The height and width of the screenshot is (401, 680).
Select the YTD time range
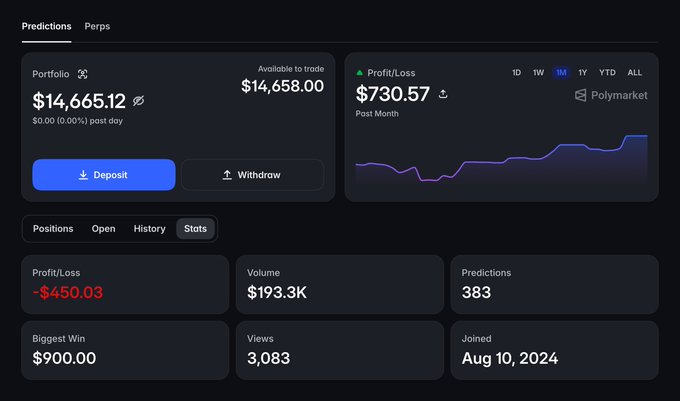click(x=607, y=73)
